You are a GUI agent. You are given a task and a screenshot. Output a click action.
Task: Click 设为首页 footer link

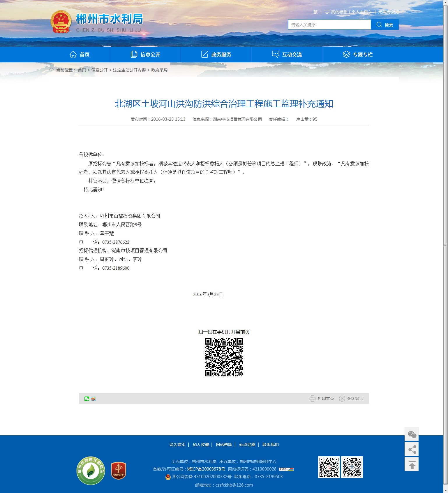coord(177,445)
